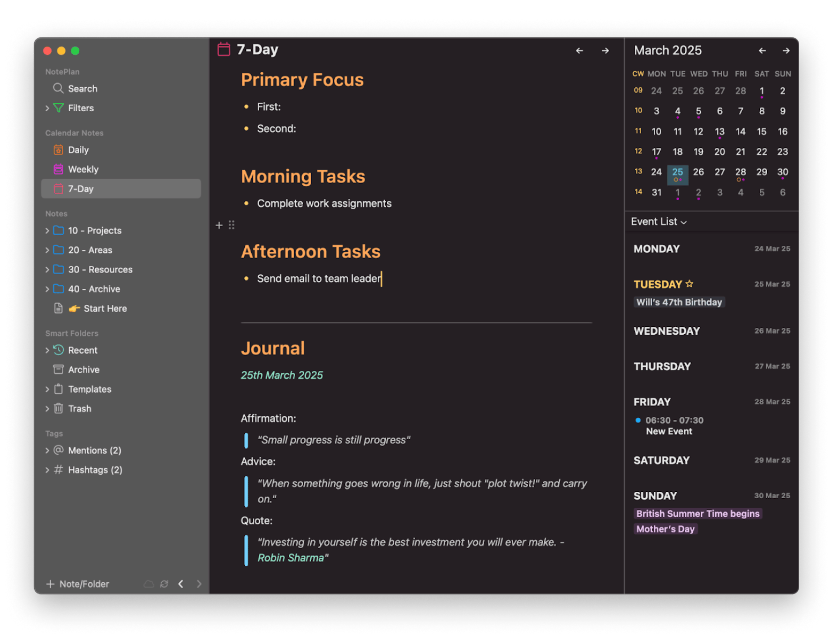Go to next month in calendar panel
The image size is (830, 644).
click(786, 51)
